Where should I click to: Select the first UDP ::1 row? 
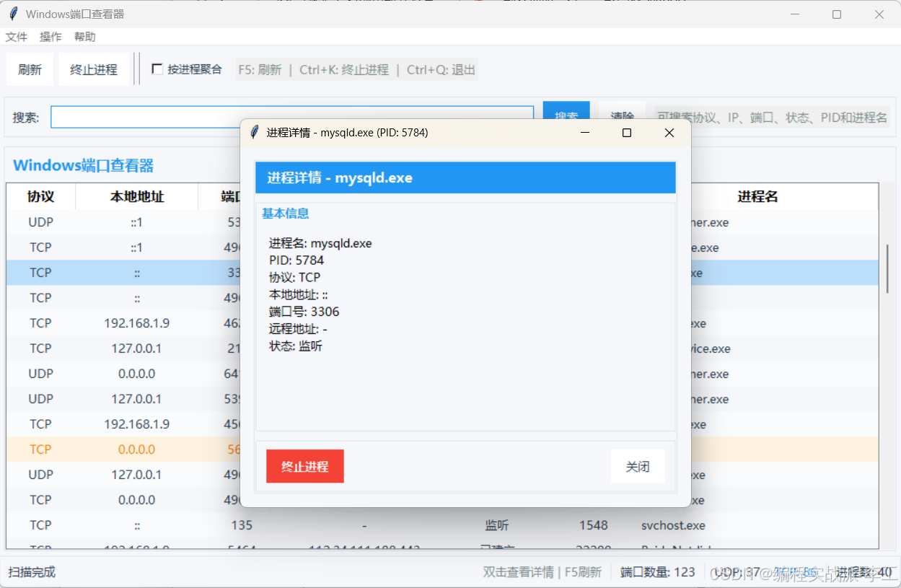[x=442, y=222]
